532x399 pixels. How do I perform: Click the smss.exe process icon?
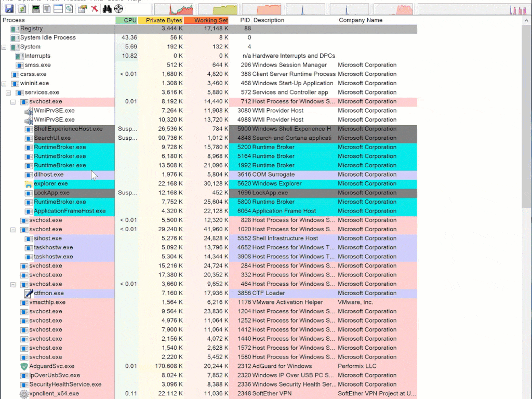19,65
